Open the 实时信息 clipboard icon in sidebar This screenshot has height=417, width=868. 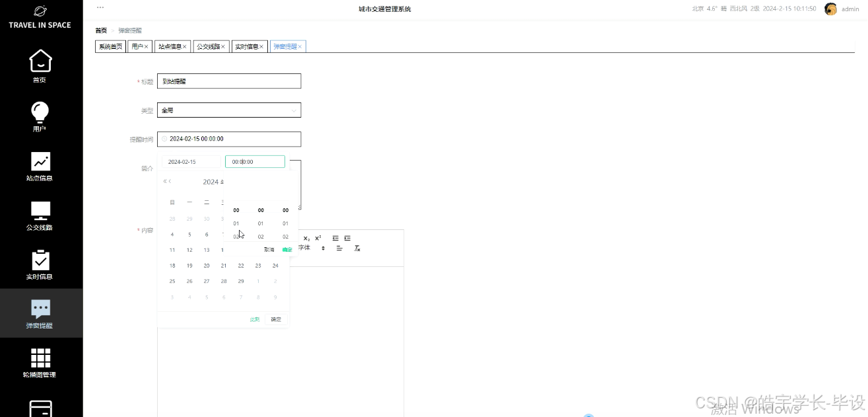pos(40,260)
